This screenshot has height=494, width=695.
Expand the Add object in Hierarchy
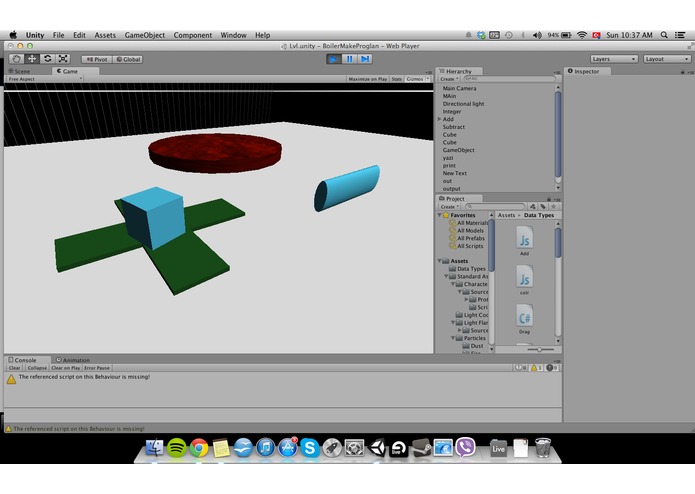point(439,119)
